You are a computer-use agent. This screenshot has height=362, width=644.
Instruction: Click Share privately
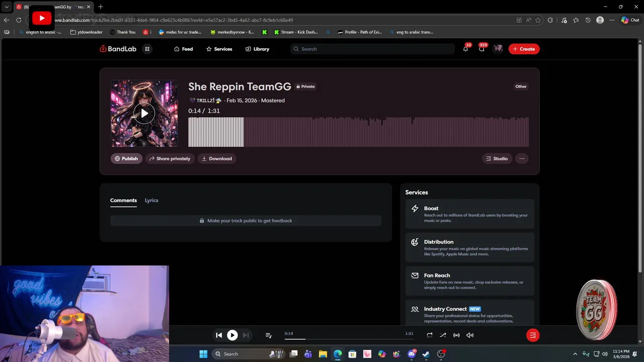pos(170,158)
